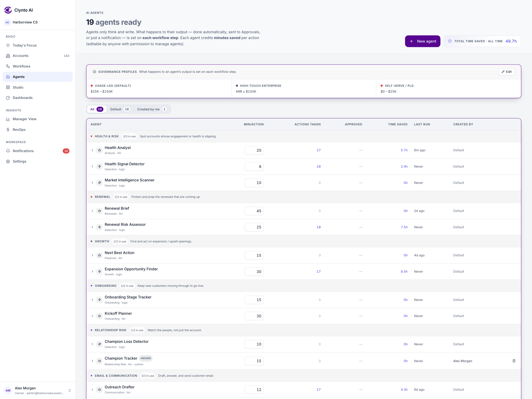Click the Health & Risk group header

[304, 136]
